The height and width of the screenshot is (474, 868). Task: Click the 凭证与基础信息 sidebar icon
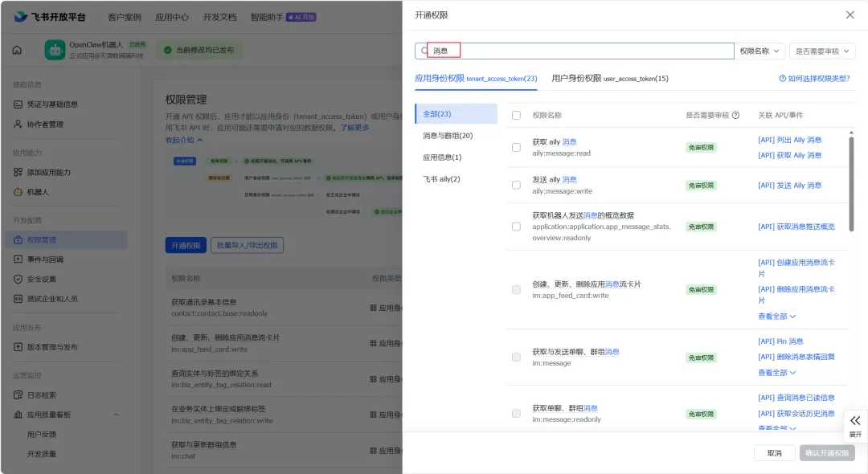click(x=18, y=104)
